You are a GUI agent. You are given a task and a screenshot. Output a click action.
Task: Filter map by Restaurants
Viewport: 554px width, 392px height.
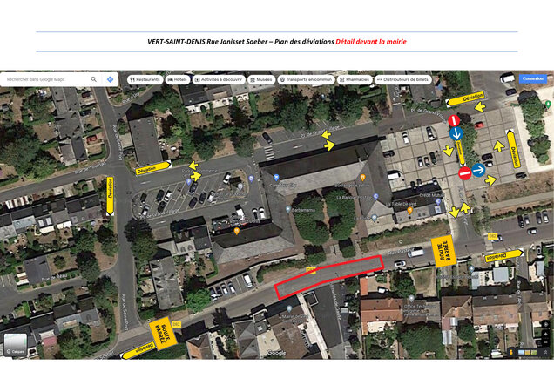tap(145, 79)
